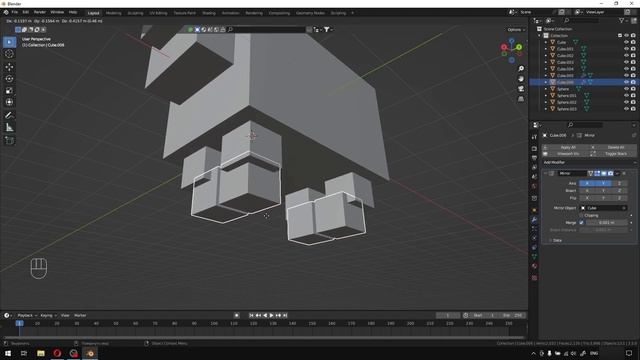Toggle Flip X button
The height and width of the screenshot is (360, 640).
pos(587,198)
